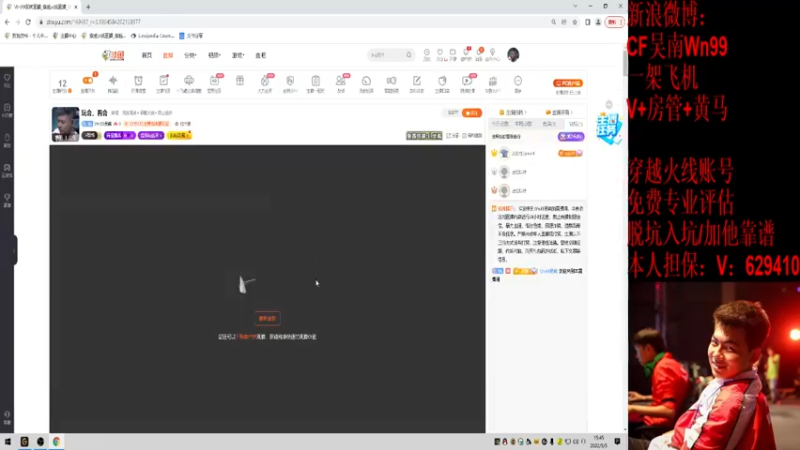Click the friends icon with red badge
Image resolution: width=800 pixels, height=450 pixels.
click(x=341, y=81)
